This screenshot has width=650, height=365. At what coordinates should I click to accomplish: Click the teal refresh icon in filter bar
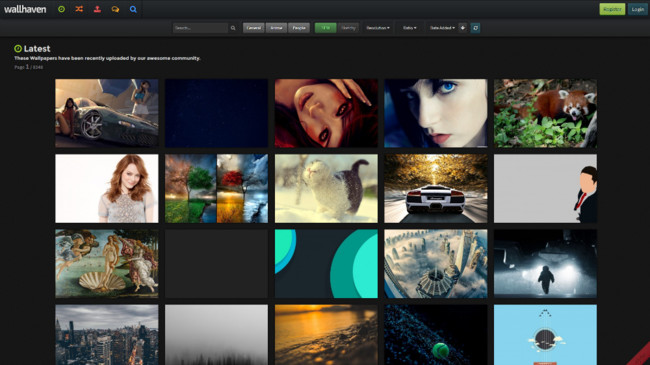click(x=475, y=28)
